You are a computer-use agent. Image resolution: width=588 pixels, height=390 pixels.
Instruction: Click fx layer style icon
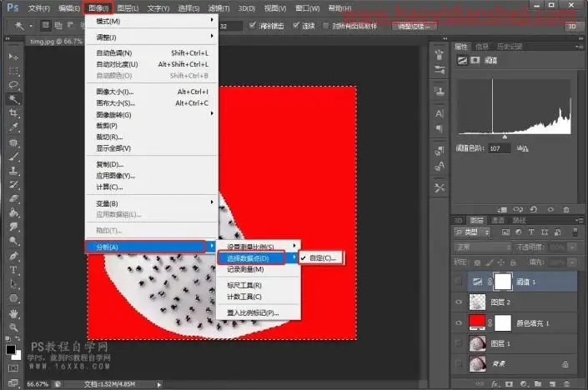tap(495, 383)
